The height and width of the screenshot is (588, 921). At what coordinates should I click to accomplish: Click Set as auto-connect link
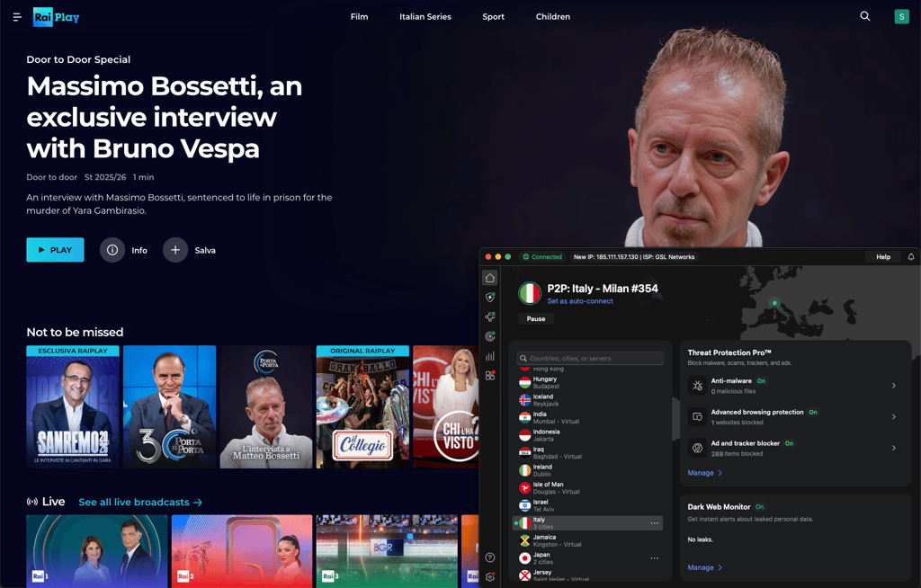point(580,301)
